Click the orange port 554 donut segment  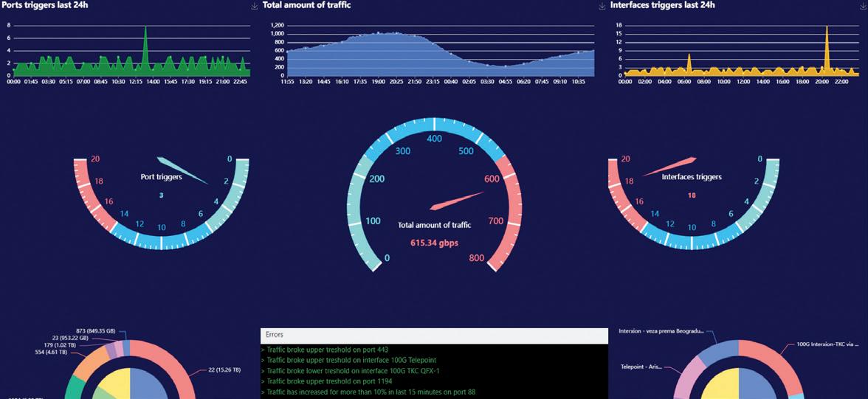point(92,360)
